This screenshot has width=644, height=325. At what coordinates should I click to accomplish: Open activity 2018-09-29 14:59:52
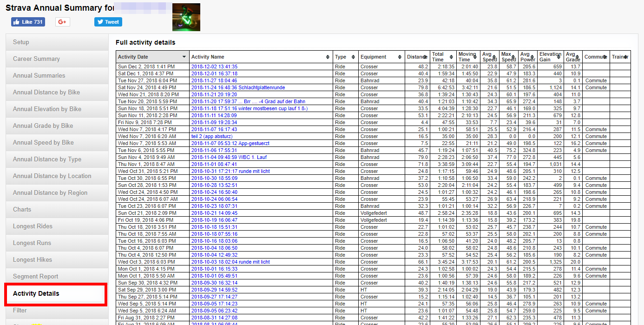coord(214,290)
